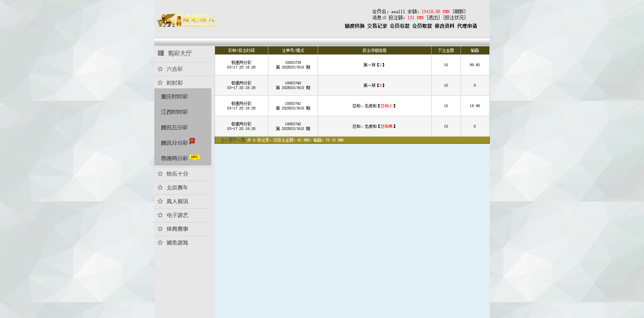Open 额度转换 in the top menu
644x318 pixels.
pos(355,26)
